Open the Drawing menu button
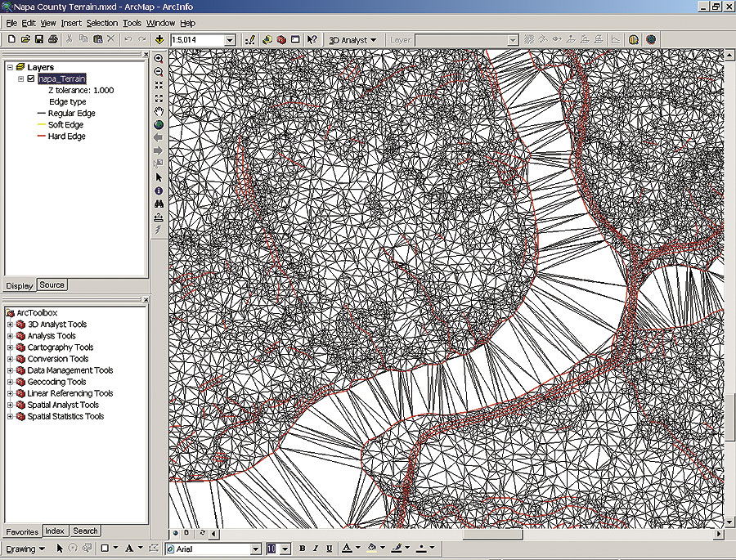This screenshot has height=560, width=736. pos(25,549)
